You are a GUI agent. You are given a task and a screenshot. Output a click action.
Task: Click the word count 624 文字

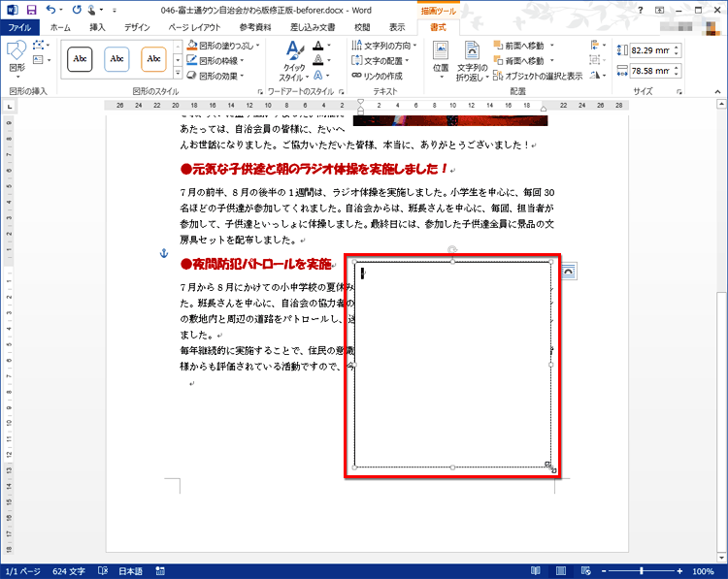pyautogui.click(x=69, y=571)
